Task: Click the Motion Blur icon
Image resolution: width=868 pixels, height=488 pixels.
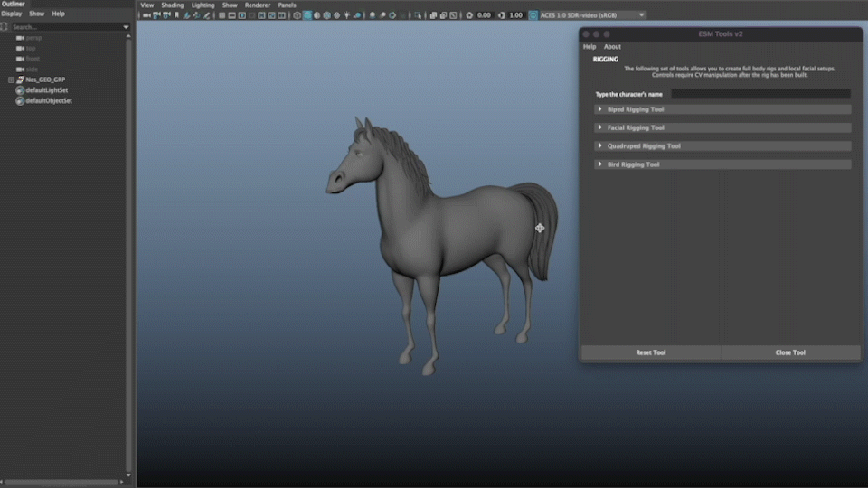Action: (x=382, y=15)
